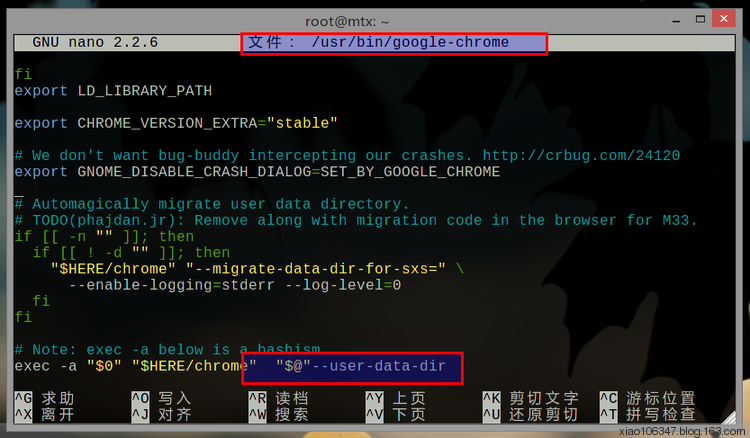Click the GNOME_DISABLE_CRASH_DIALOG export line
Viewport: 750px width, 438px height.
coord(257,172)
